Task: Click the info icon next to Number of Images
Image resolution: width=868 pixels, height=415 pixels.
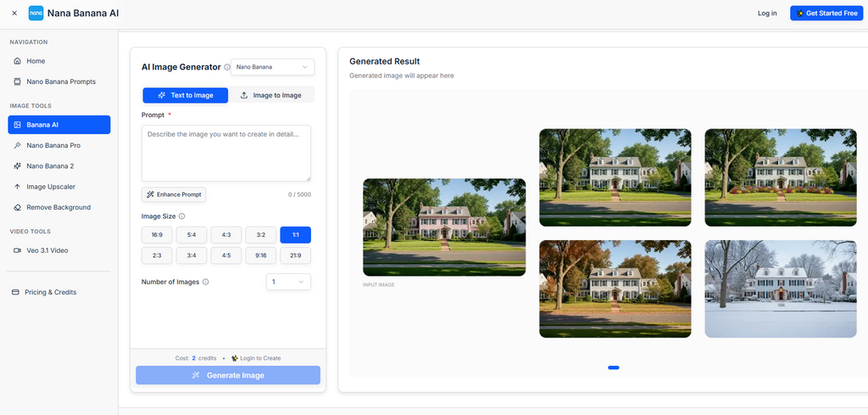Action: 206,282
